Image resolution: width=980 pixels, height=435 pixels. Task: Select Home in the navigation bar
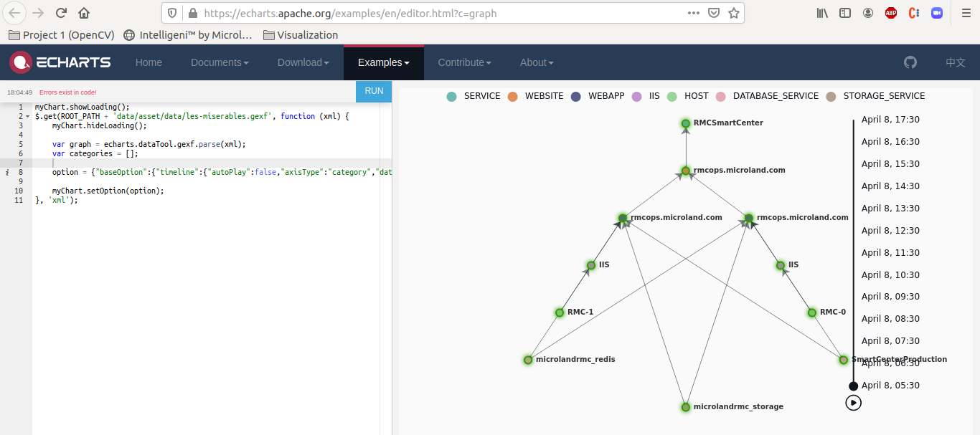coord(149,62)
